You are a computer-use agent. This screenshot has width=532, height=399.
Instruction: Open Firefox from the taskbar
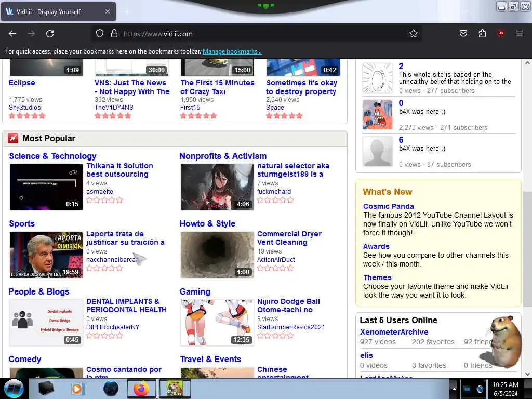(141, 389)
